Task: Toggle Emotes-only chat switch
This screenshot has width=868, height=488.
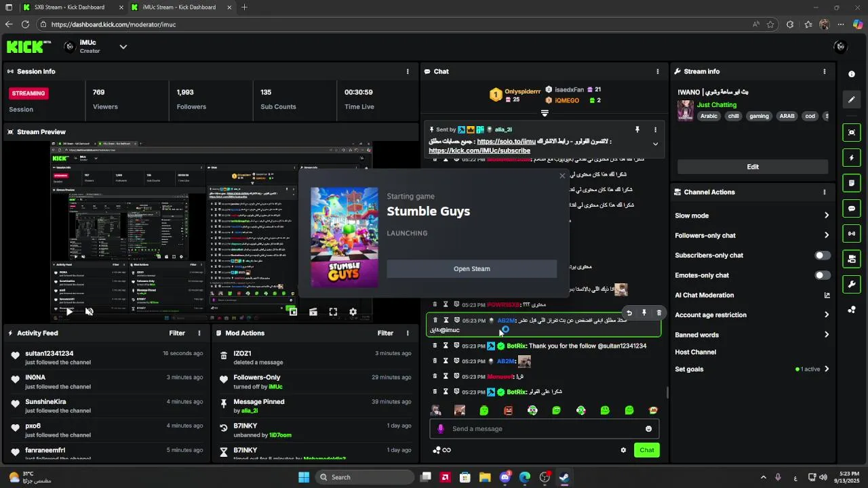Action: click(x=823, y=275)
